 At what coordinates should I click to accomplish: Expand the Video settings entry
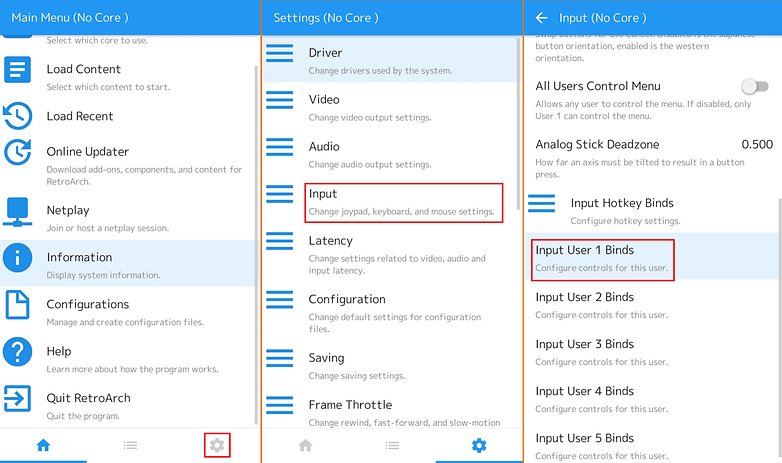(391, 108)
